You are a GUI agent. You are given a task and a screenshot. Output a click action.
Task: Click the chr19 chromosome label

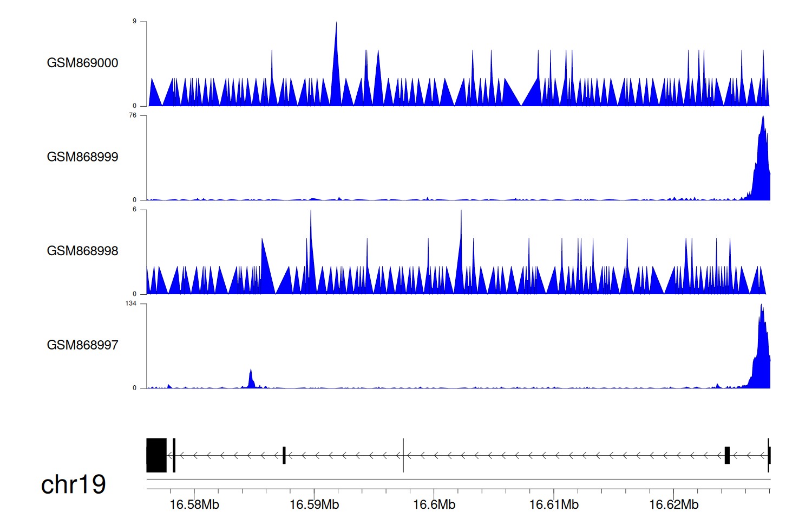pyautogui.click(x=73, y=484)
